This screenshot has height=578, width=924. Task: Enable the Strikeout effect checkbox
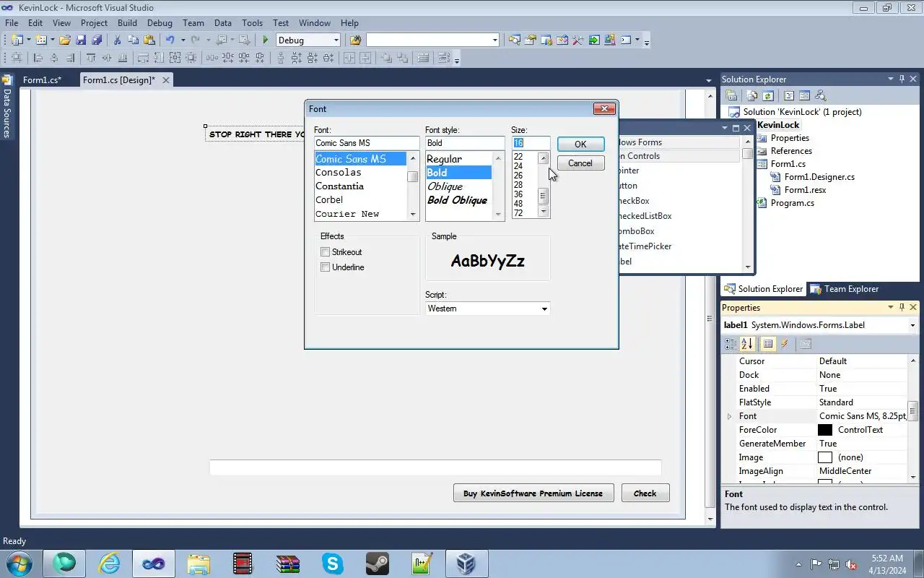pyautogui.click(x=326, y=252)
